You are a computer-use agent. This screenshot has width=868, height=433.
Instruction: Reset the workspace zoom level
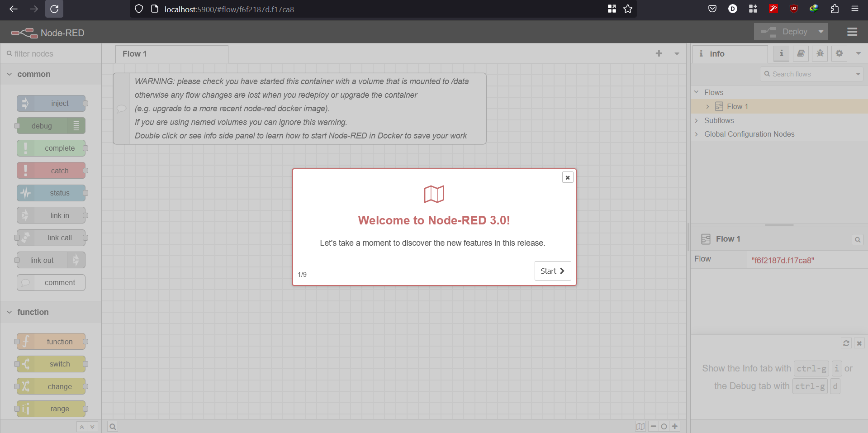tap(664, 426)
